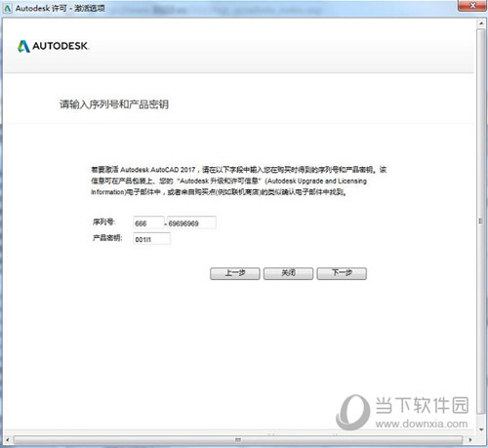Image resolution: width=488 pixels, height=448 pixels.
Task: Click the 序列号 label
Action: pos(103,222)
